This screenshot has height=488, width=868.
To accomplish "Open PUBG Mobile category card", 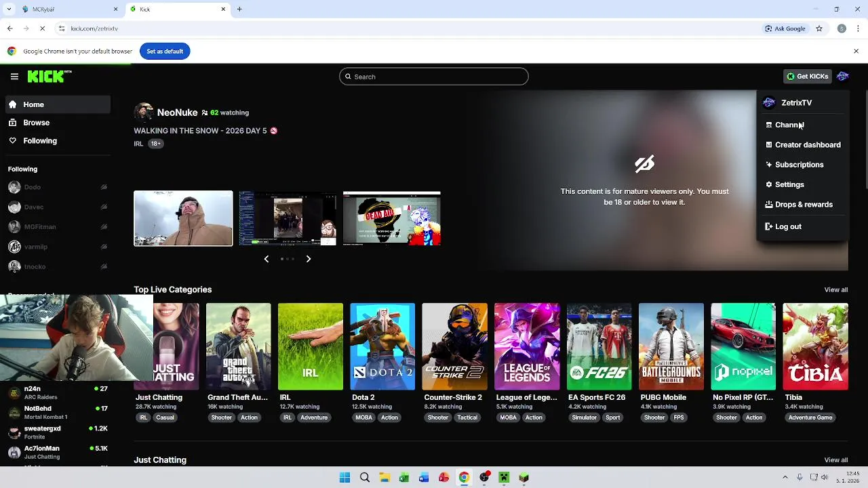I will click(671, 346).
